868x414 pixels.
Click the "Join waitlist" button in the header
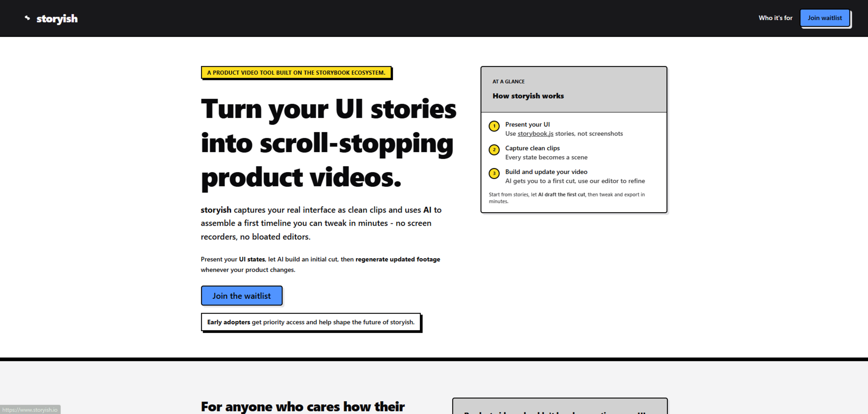click(825, 18)
